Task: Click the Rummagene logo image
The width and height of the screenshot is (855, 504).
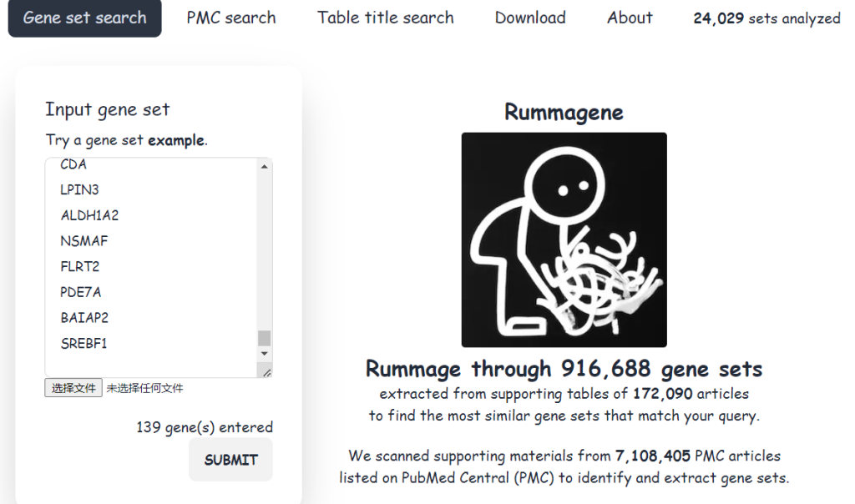Action: tap(564, 239)
